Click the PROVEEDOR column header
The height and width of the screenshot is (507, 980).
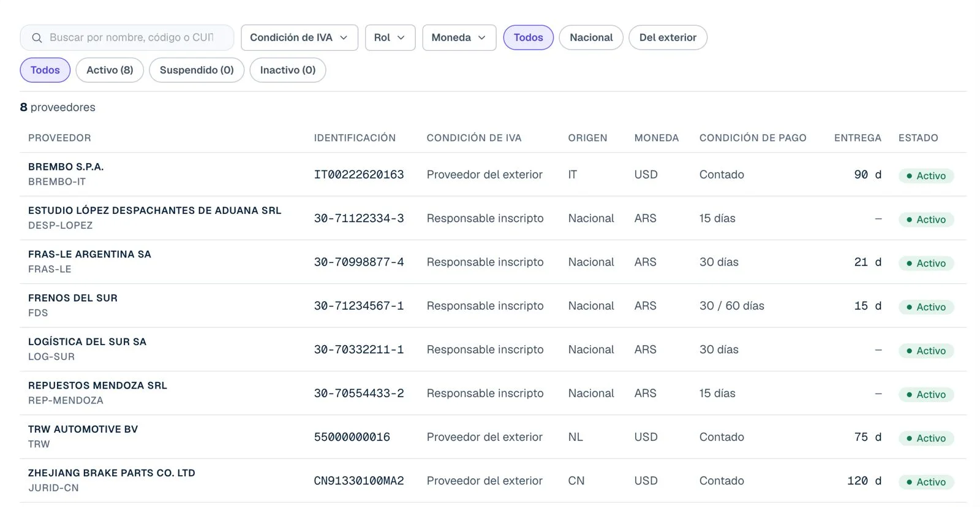point(59,139)
